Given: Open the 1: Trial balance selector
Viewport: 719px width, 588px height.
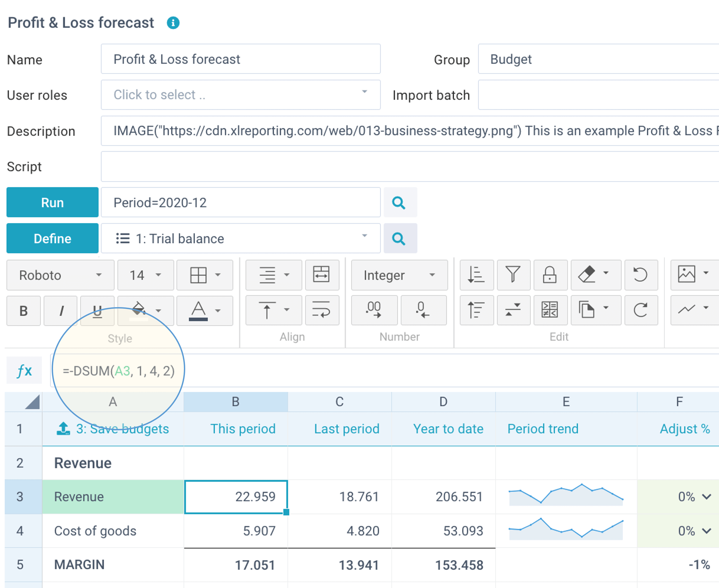Looking at the screenshot, I should [x=240, y=238].
